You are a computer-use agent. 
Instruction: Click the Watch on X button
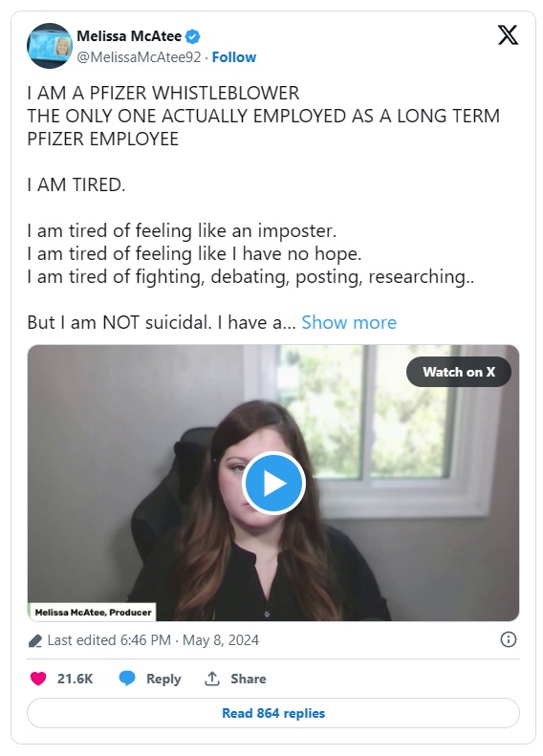point(459,372)
